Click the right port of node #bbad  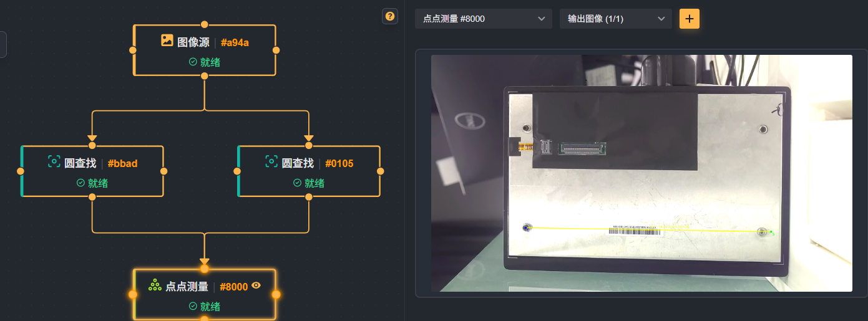click(164, 171)
